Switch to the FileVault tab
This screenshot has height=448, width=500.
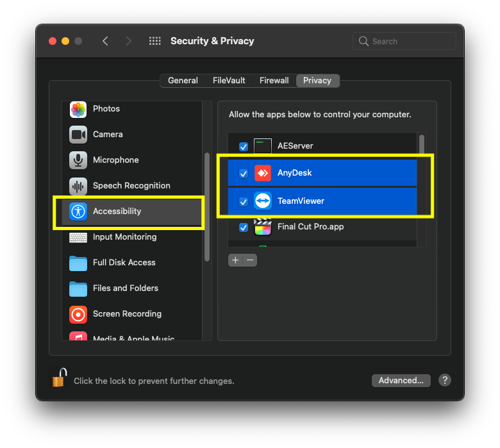(x=229, y=81)
